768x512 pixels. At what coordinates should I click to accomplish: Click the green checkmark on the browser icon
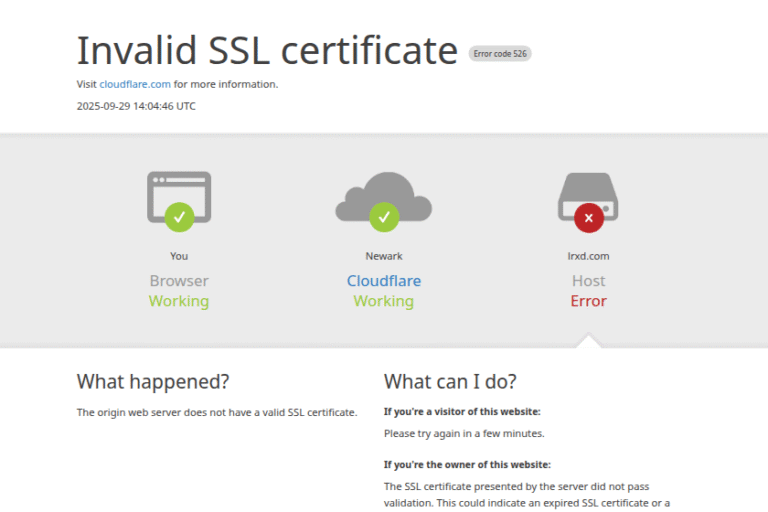(x=179, y=215)
